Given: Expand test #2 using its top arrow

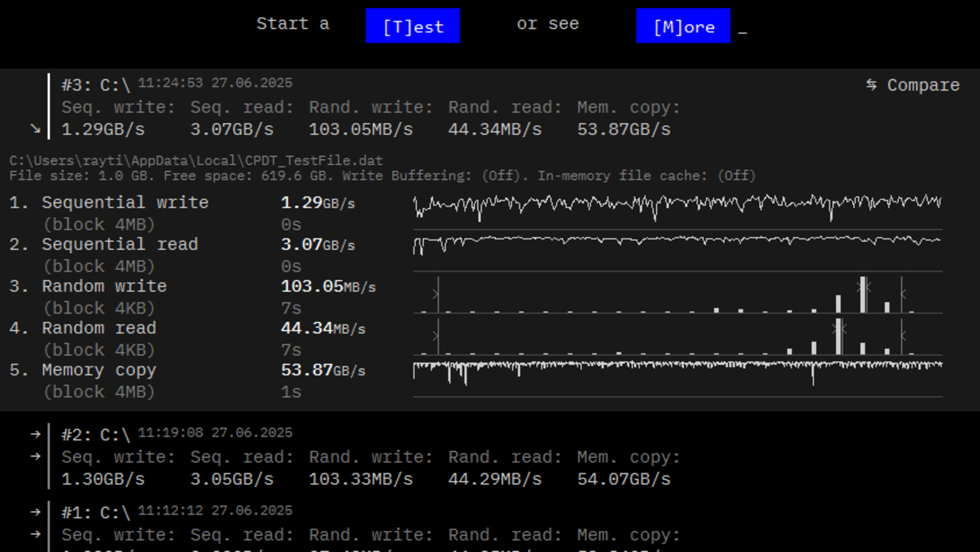Looking at the screenshot, I should (35, 434).
